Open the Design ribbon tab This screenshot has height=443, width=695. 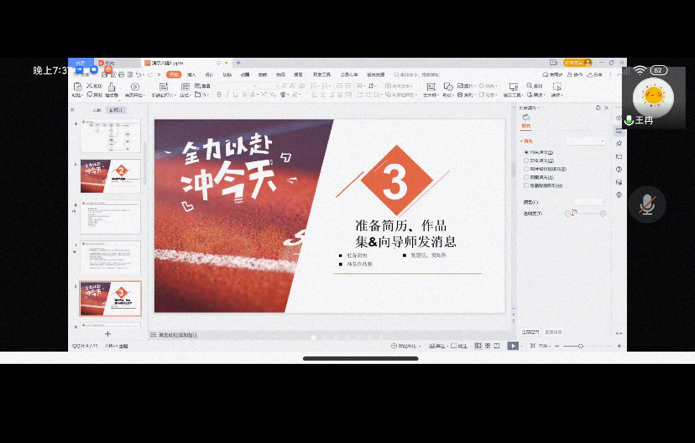208,74
